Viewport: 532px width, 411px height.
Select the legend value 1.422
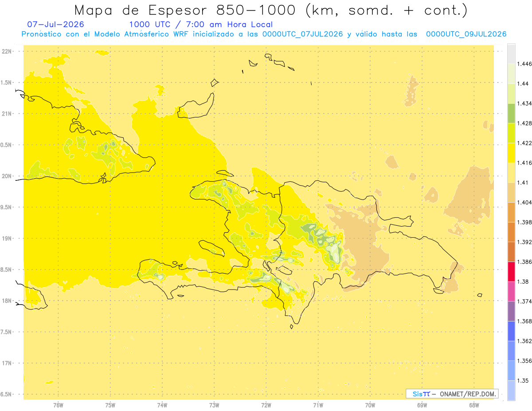(x=524, y=143)
